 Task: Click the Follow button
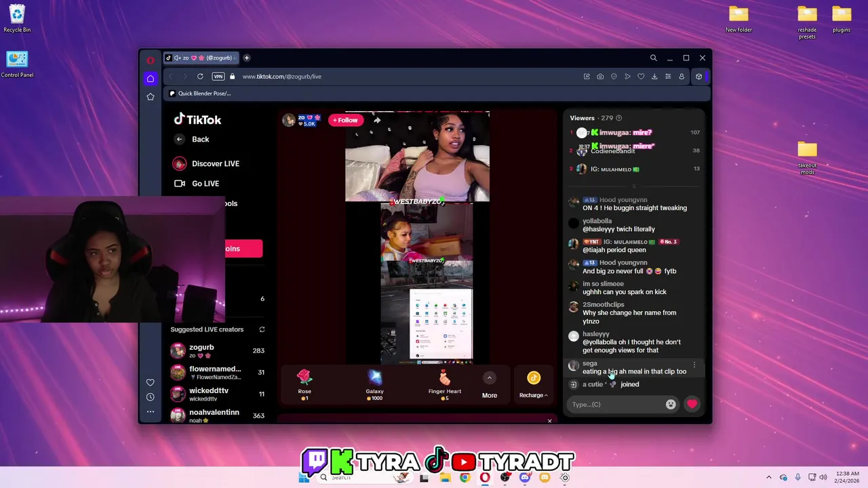345,120
